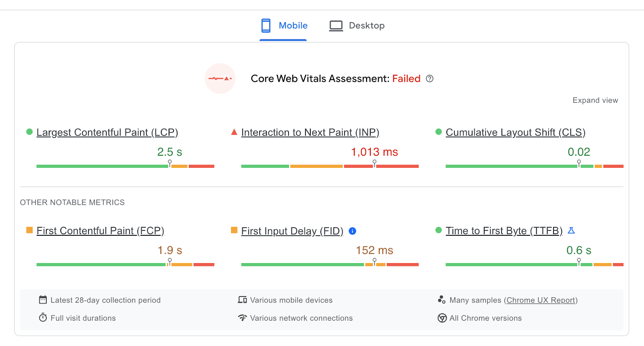Click the green circle beside LCP
This screenshot has height=346, width=644.
point(29,132)
